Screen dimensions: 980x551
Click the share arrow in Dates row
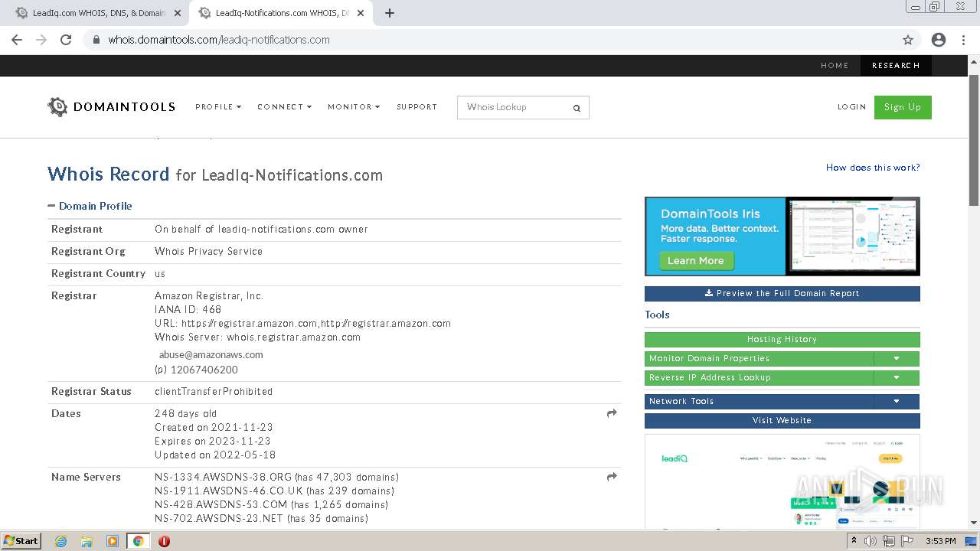612,413
